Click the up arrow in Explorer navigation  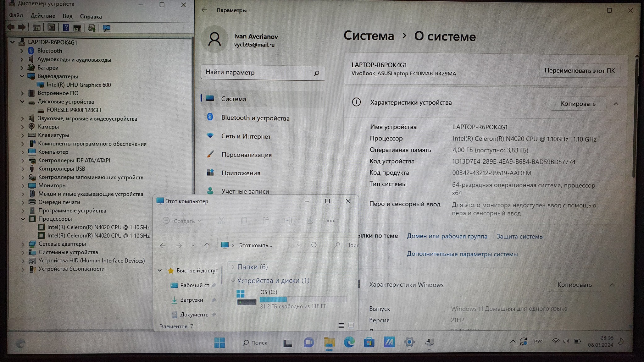(207, 245)
